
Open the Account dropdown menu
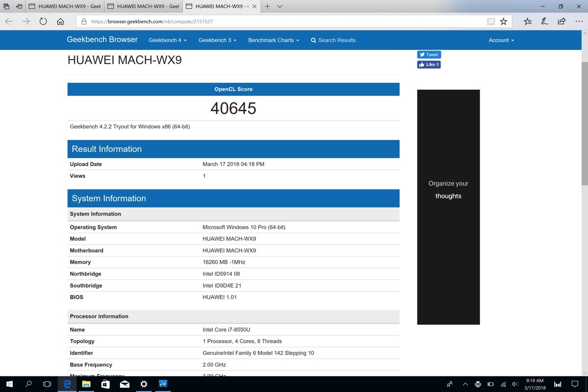click(501, 40)
